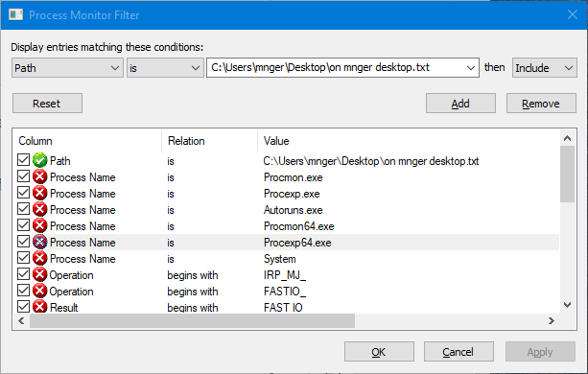The image size is (588, 374).
Task: Sort by the Relation header
Action: 210,141
